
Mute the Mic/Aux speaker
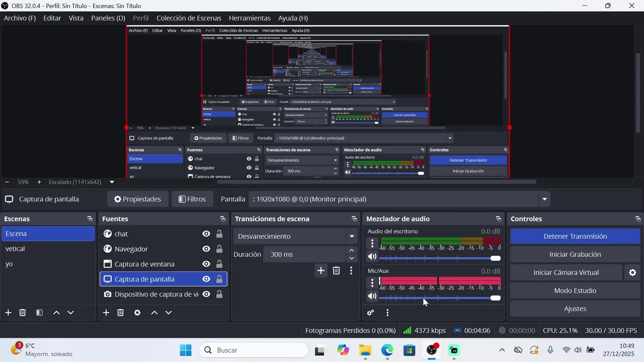pos(372,296)
